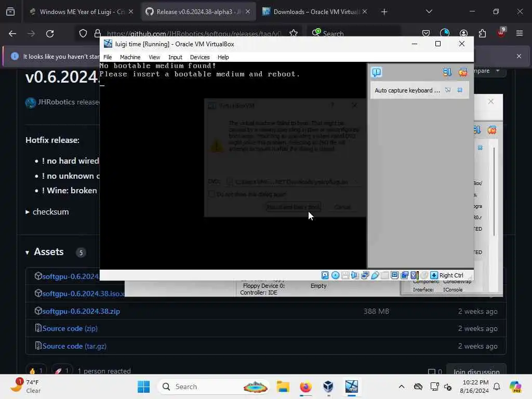The image size is (532, 399).
Task: Click delete all notifications icon in luigi time window
Action: pyautogui.click(x=463, y=72)
